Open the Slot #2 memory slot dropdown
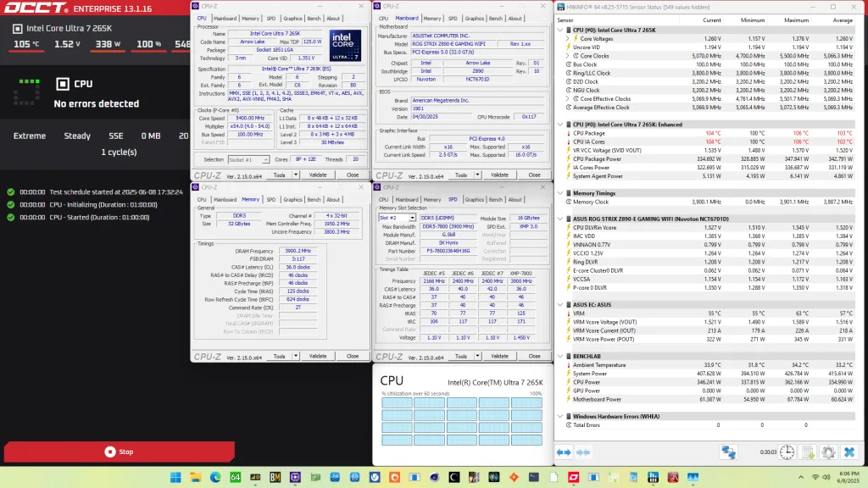Screen dimensions: 868x488 point(412,218)
